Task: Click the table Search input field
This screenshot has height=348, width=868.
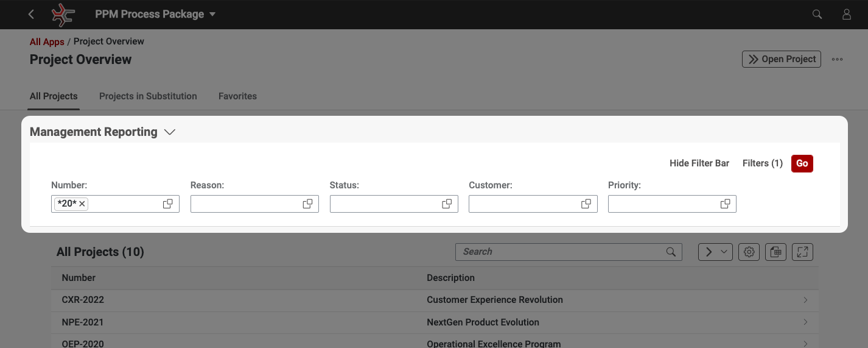Action: 560,252
